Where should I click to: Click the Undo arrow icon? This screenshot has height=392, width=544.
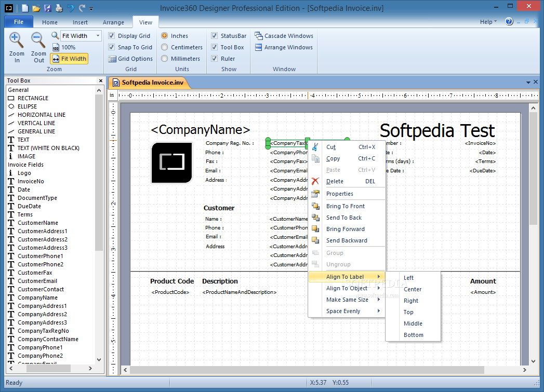coord(70,8)
